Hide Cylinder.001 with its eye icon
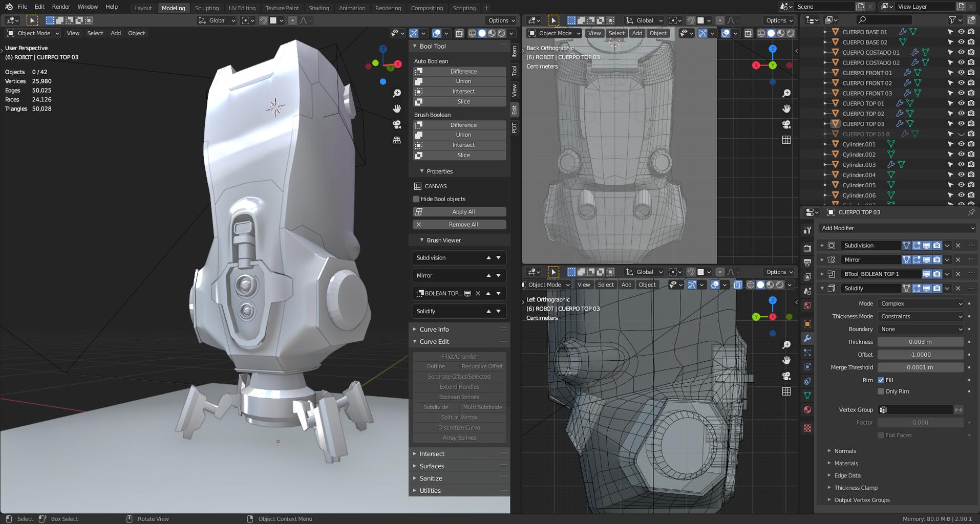Screen dimensions: 980x524 pos(961,144)
